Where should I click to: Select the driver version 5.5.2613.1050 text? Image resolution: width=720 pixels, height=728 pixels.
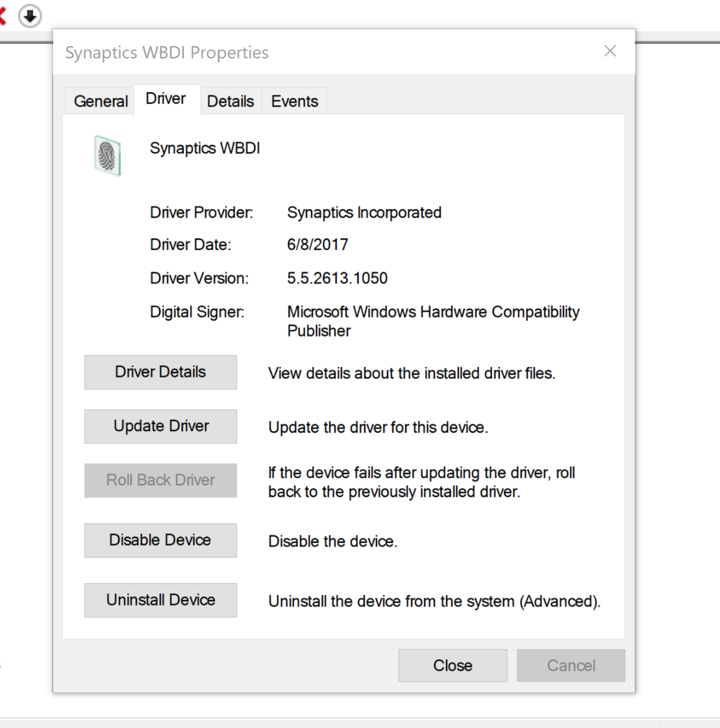(x=337, y=278)
